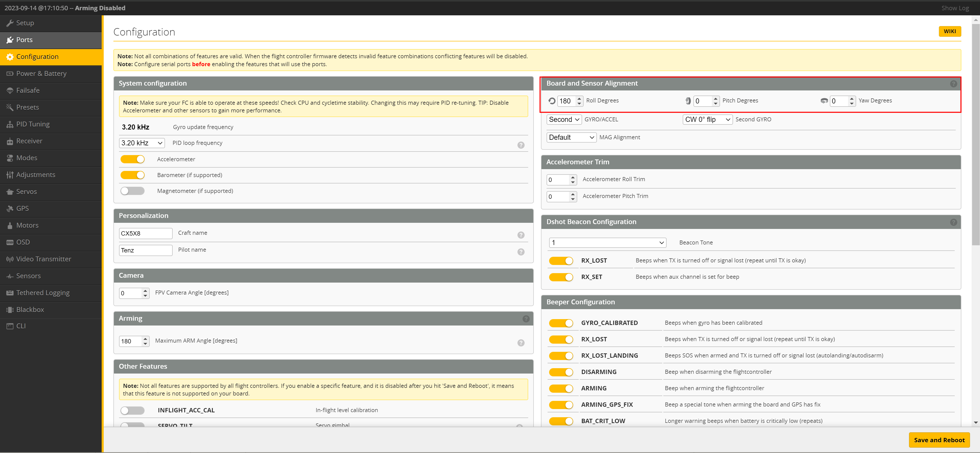Toggle DISARMING beeper switch
Image resolution: width=980 pixels, height=453 pixels.
[561, 372]
